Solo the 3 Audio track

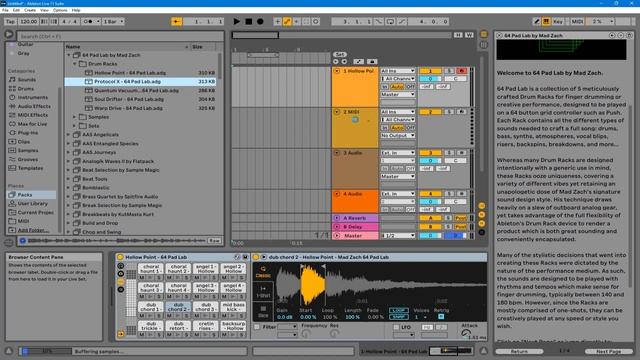[x=449, y=153]
